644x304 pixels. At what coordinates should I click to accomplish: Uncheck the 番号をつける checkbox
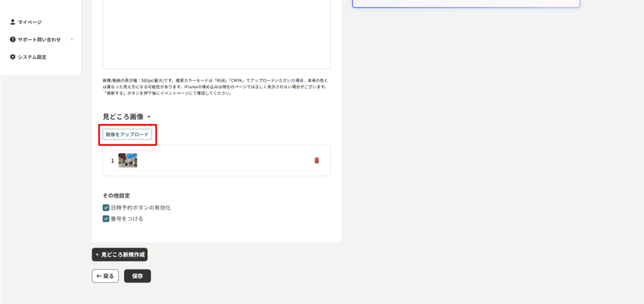pyautogui.click(x=106, y=219)
